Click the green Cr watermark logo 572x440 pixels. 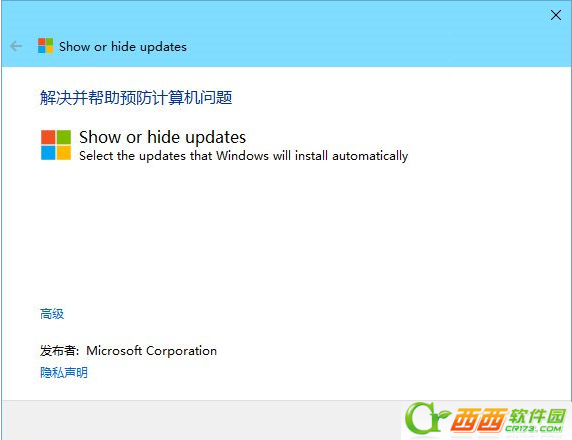426,418
